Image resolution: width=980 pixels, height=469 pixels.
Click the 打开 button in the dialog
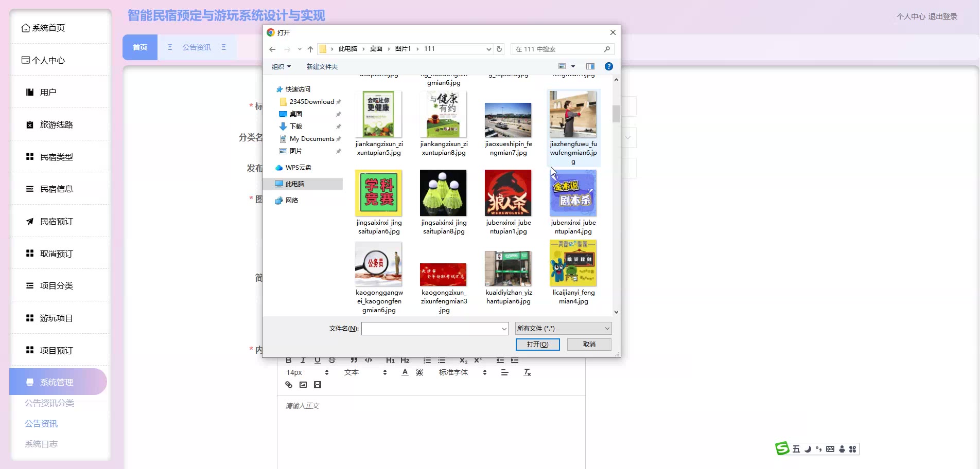(537, 345)
